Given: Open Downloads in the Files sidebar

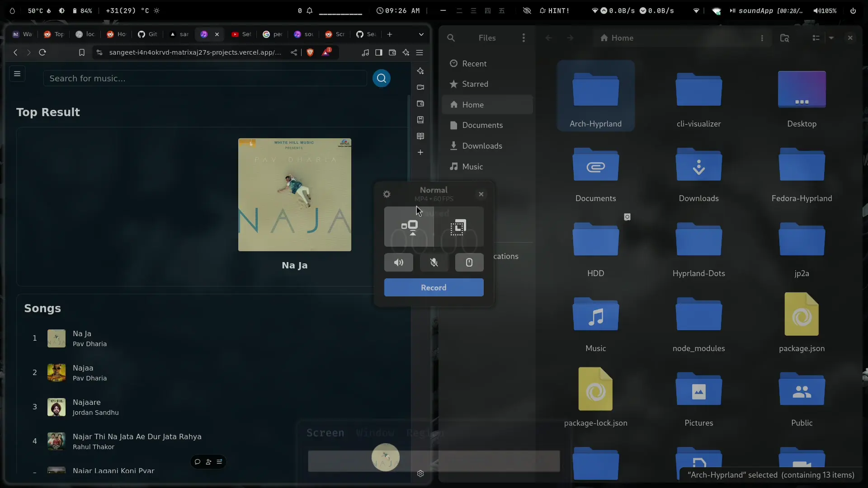Looking at the screenshot, I should [482, 146].
